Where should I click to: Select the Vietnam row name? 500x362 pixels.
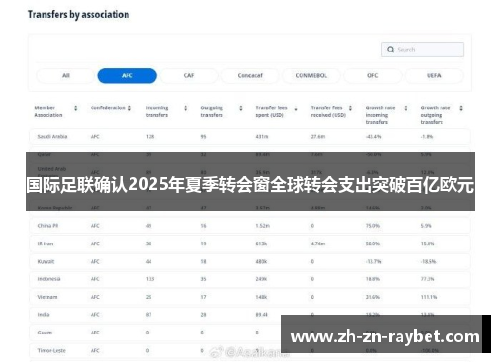click(x=47, y=297)
